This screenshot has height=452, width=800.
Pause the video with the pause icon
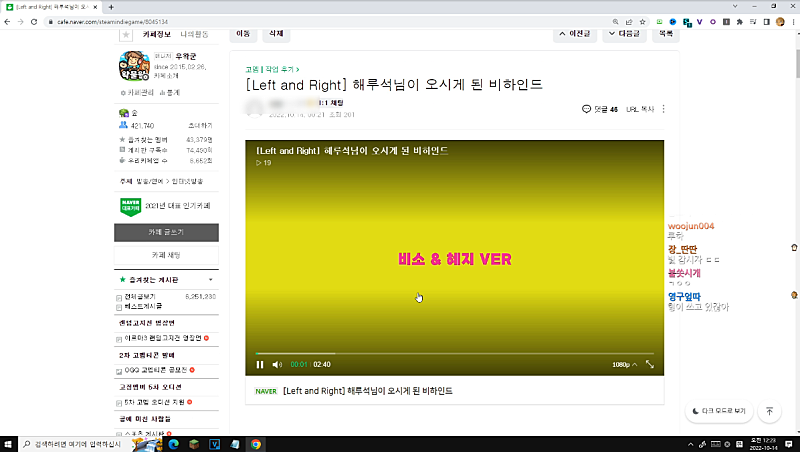click(x=260, y=364)
